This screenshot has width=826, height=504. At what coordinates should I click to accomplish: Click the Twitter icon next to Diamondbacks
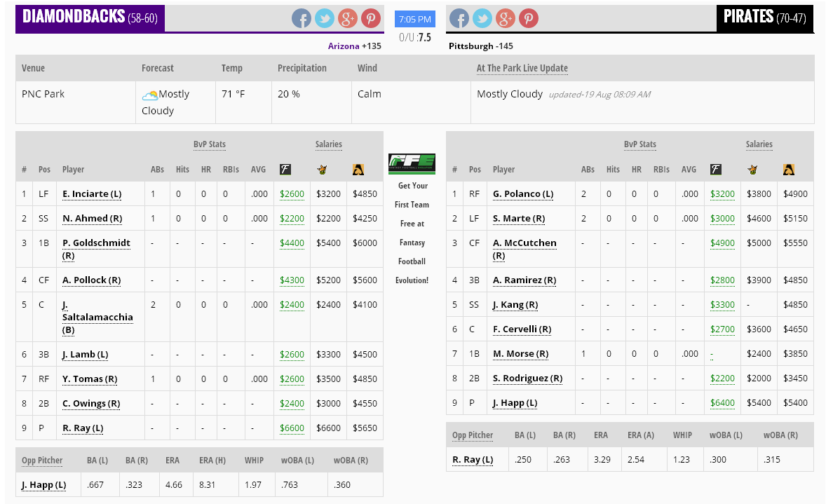point(324,18)
